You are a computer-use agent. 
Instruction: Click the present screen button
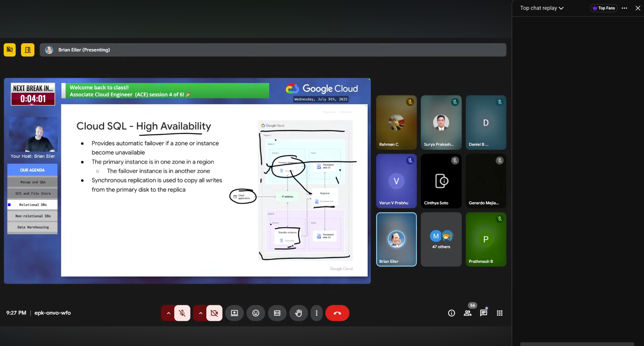[x=234, y=313]
